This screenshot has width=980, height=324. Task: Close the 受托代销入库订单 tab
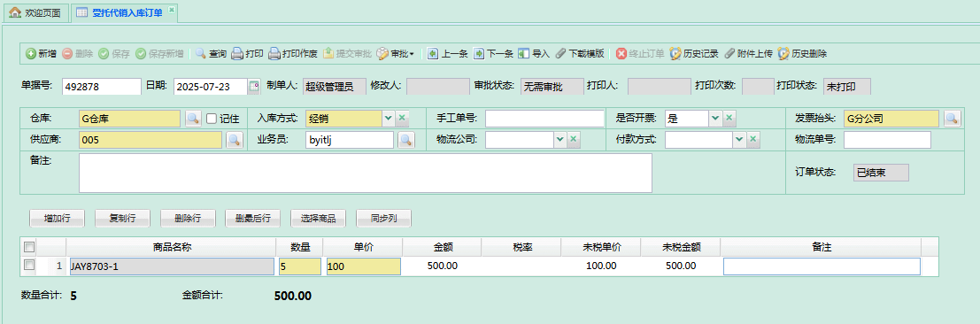tap(172, 10)
